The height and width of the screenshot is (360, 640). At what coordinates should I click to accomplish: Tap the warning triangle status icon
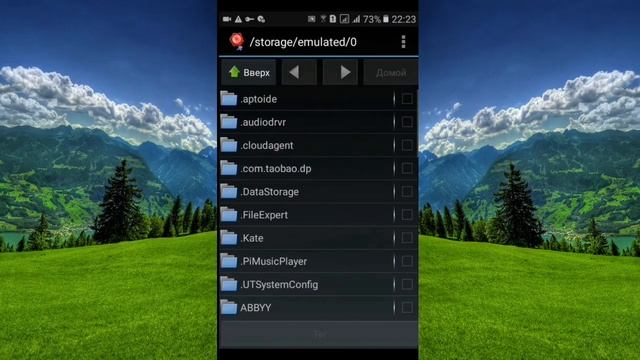tap(238, 19)
